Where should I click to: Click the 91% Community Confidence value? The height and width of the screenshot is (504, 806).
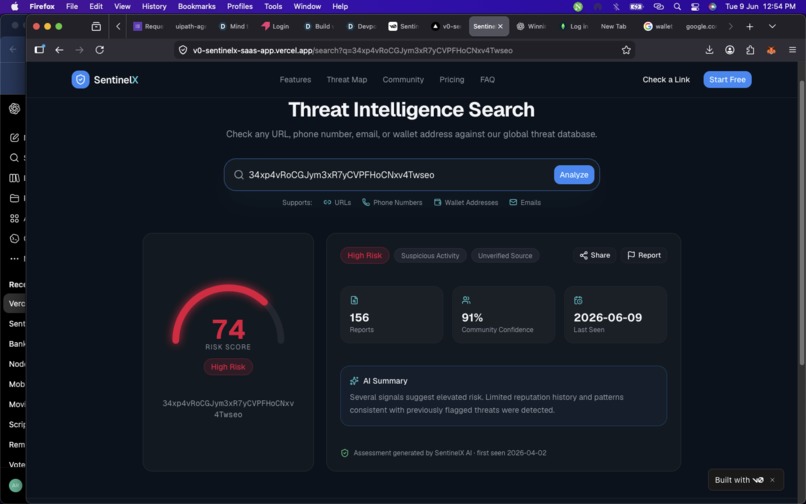472,317
